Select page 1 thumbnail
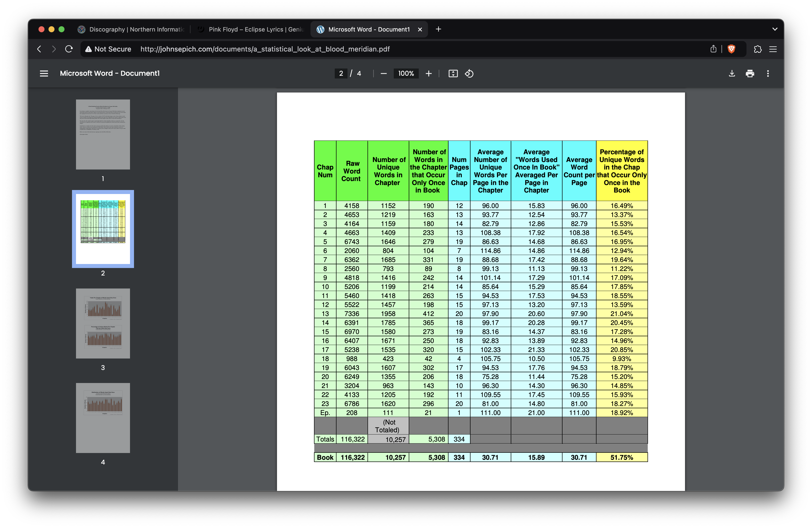Screen dimensions: 812x528 pos(103,134)
